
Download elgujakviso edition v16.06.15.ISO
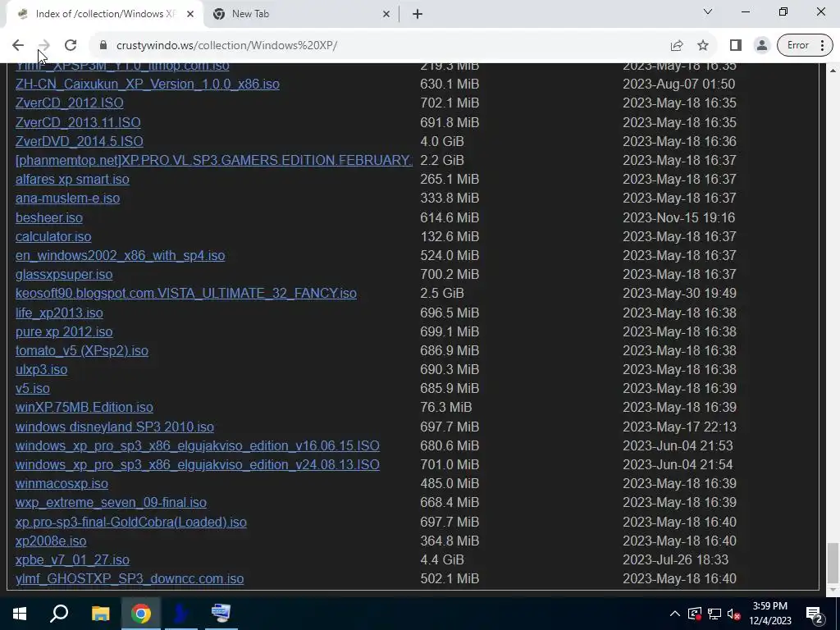pos(197,445)
